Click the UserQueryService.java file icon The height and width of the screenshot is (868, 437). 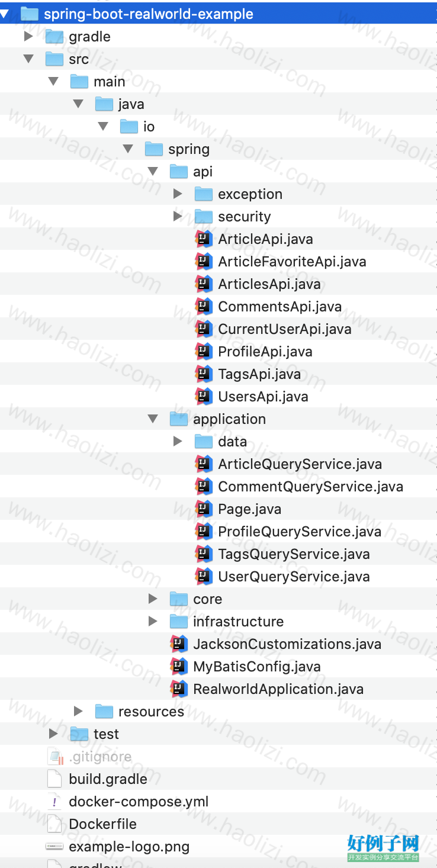pos(204,576)
